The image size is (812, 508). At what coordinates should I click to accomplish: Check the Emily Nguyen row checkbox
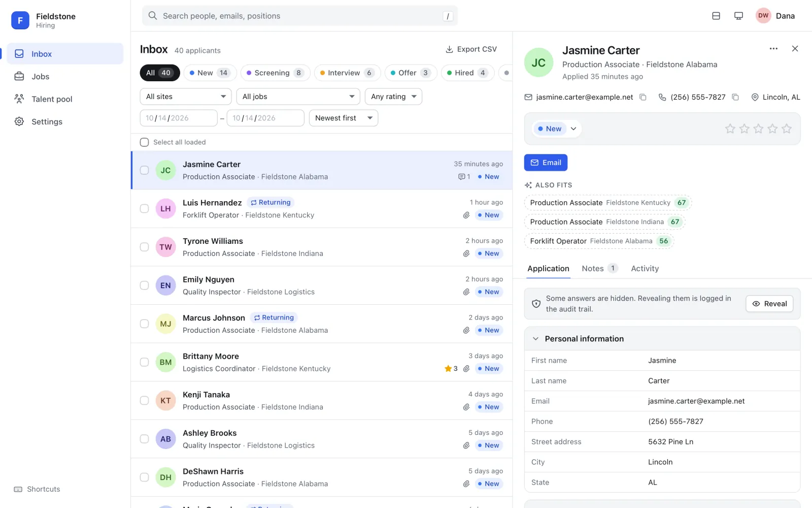[144, 285]
